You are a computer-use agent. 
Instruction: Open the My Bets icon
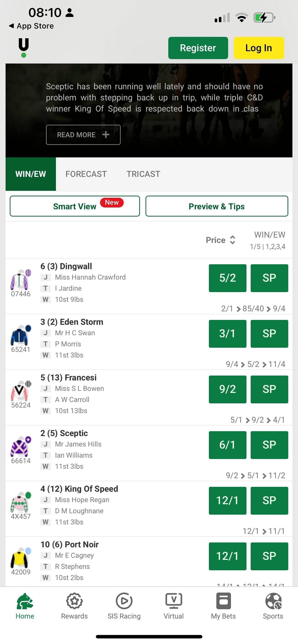(223, 601)
